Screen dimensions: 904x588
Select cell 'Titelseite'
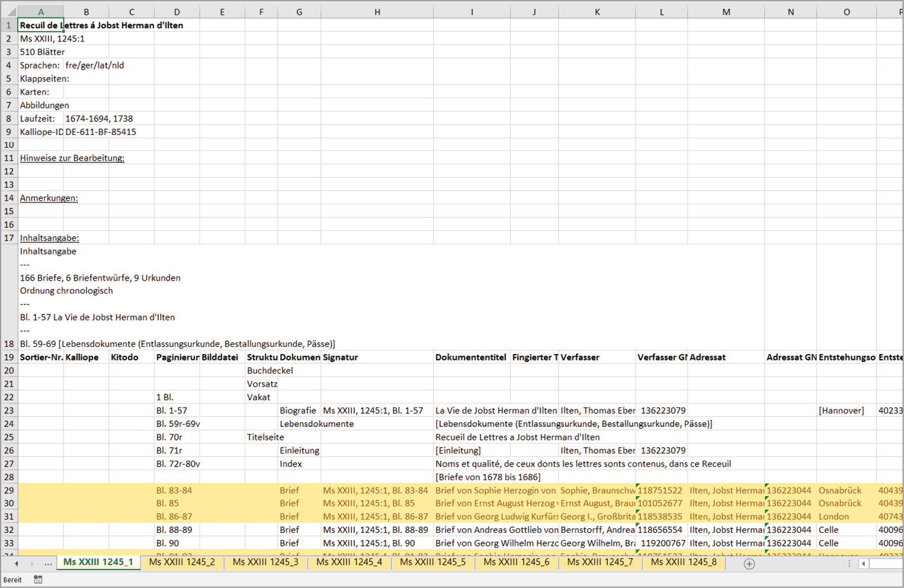coord(261,437)
